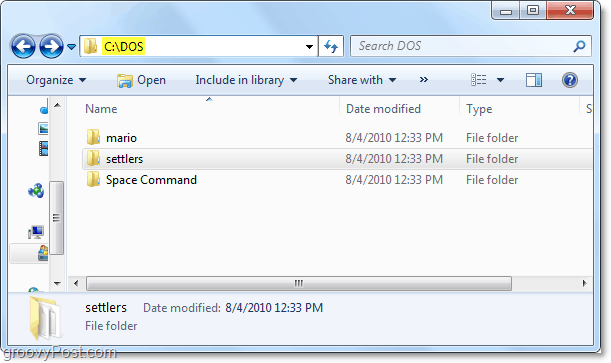Click the horizontal scroll left arrow
This screenshot has width=611, height=363.
(76, 283)
